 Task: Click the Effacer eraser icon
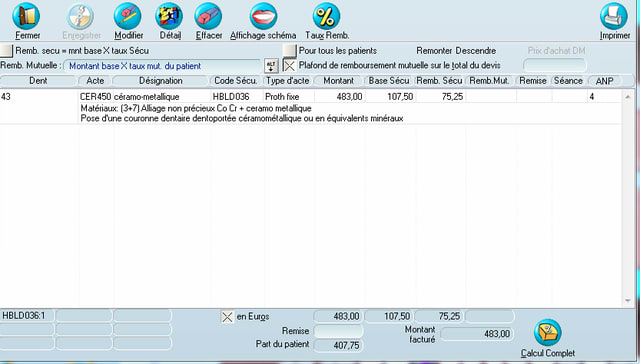(208, 16)
